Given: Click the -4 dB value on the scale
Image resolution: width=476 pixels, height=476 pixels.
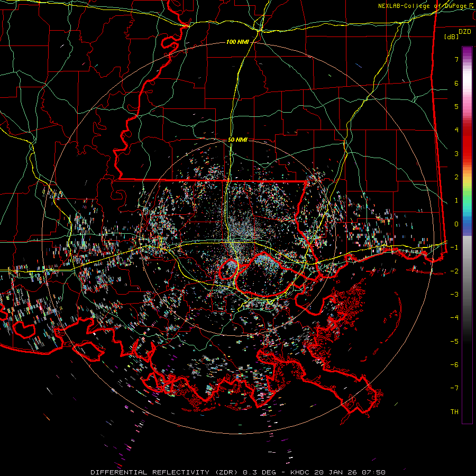Looking at the screenshot, I should 454,318.
